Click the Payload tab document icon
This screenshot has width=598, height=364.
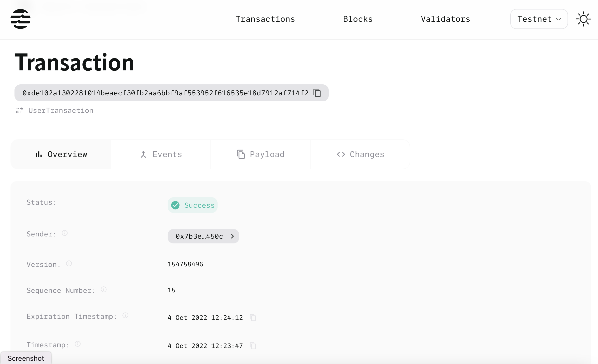[241, 155]
